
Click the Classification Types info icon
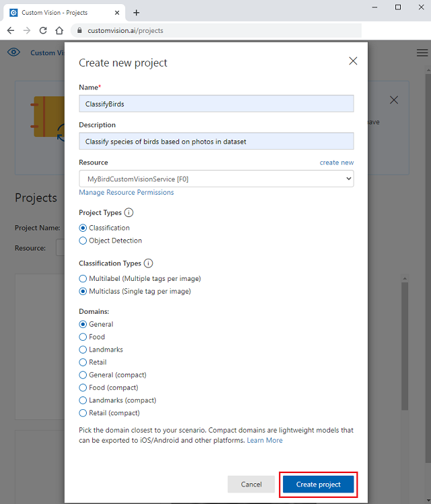[x=149, y=263]
